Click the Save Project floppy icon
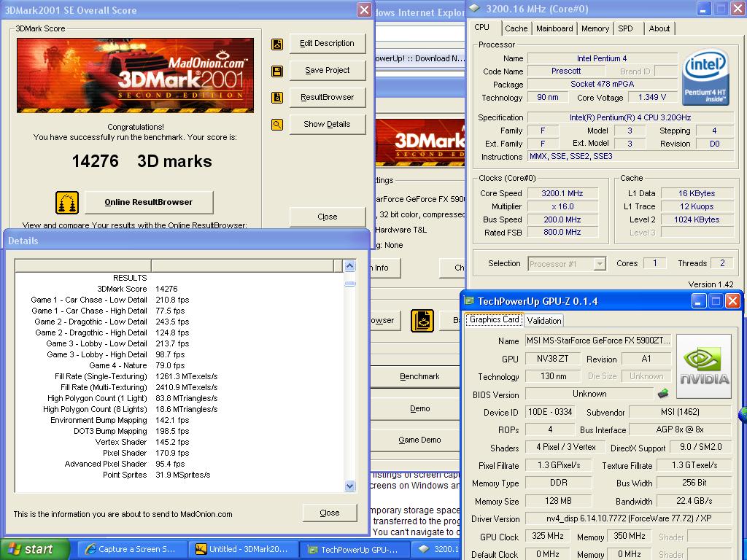This screenshot has height=560, width=747. (x=276, y=71)
